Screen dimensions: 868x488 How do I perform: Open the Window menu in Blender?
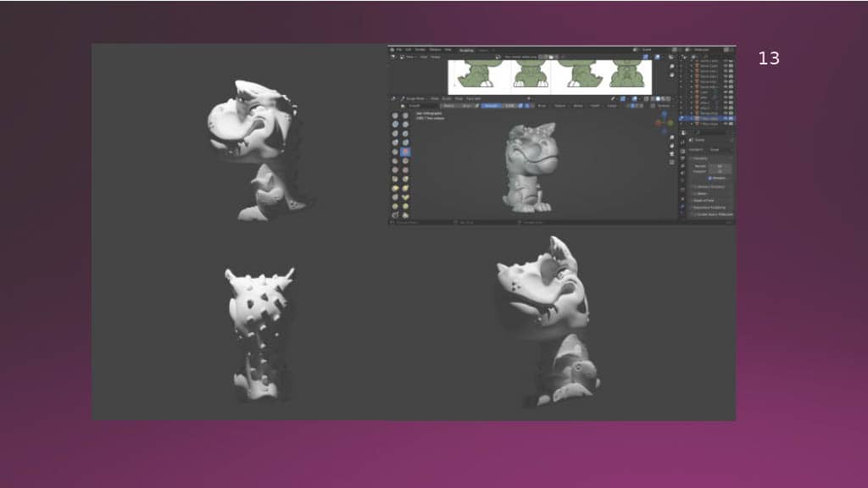pos(435,50)
